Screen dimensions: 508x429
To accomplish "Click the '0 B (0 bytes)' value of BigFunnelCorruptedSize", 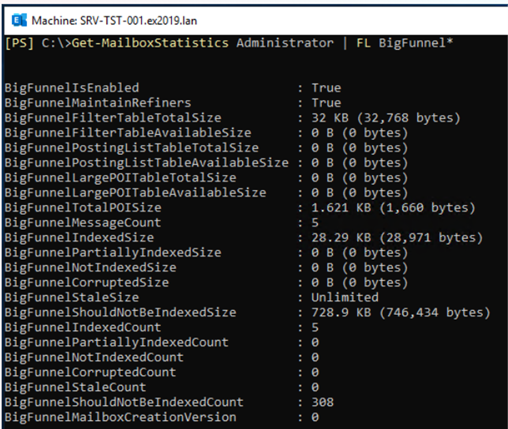I will pos(360,283).
